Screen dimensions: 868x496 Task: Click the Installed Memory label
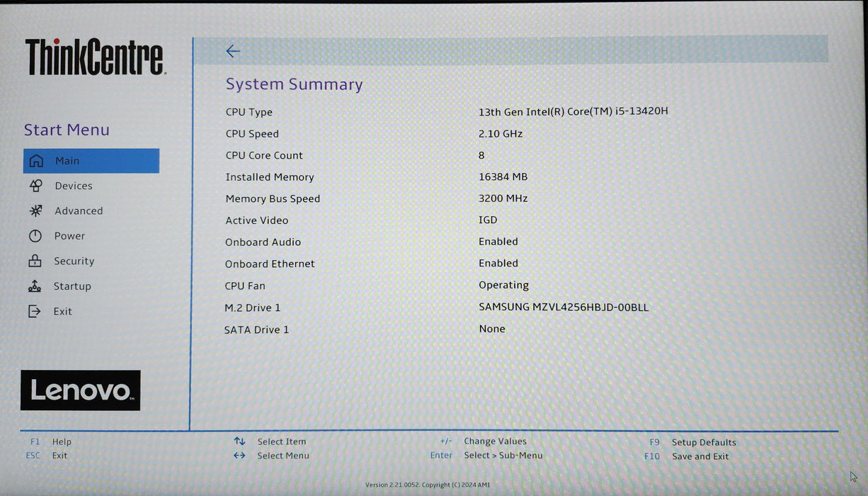tap(269, 177)
